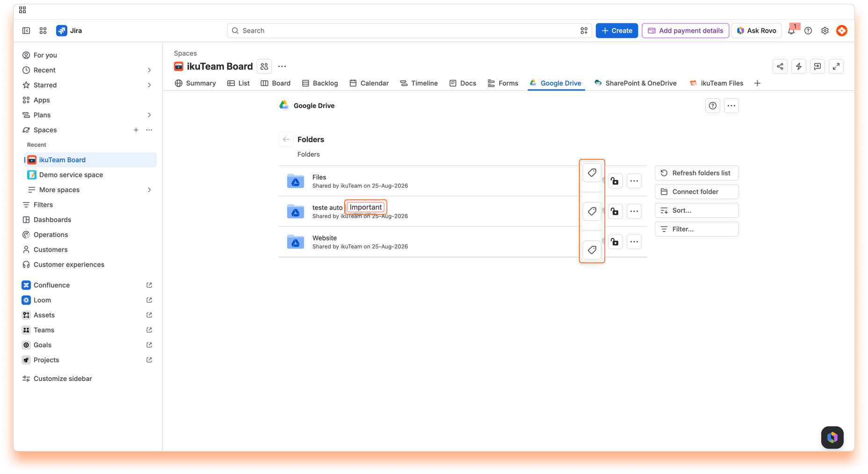Switch to the Summary tab
The height and width of the screenshot is (474, 868).
coord(195,83)
